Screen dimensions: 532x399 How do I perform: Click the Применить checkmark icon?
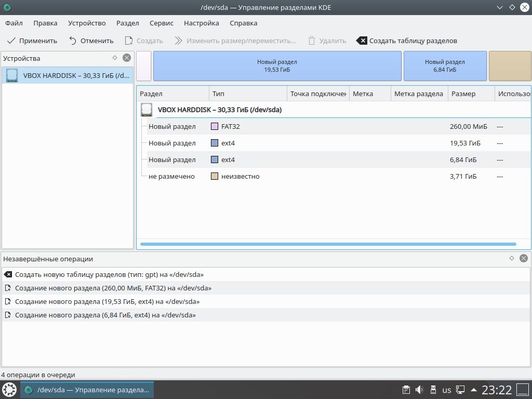[x=11, y=41]
